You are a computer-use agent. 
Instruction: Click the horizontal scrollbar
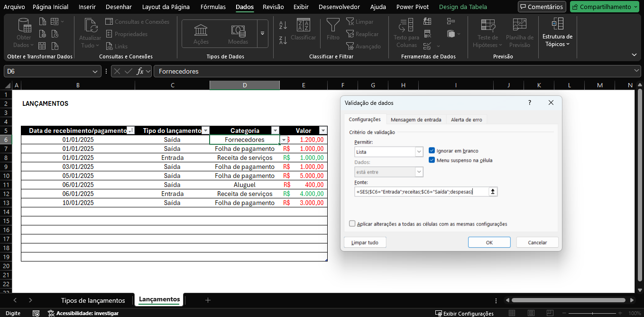568,300
